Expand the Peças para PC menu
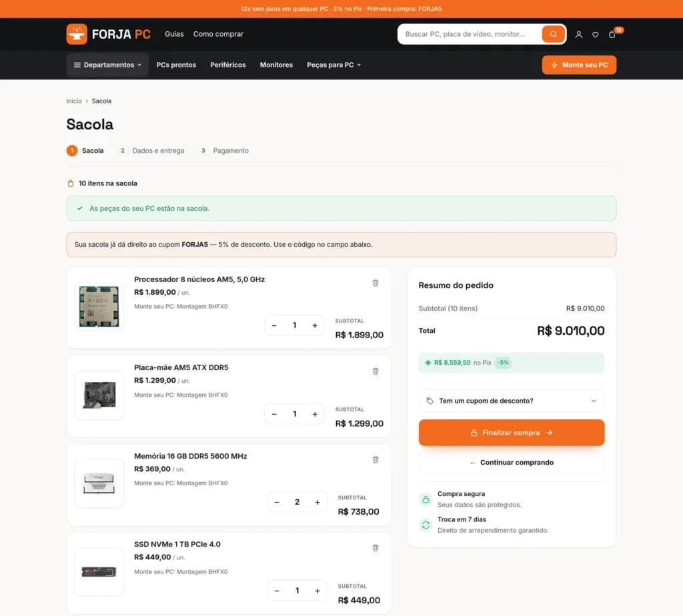The width and height of the screenshot is (683, 616). click(x=333, y=65)
